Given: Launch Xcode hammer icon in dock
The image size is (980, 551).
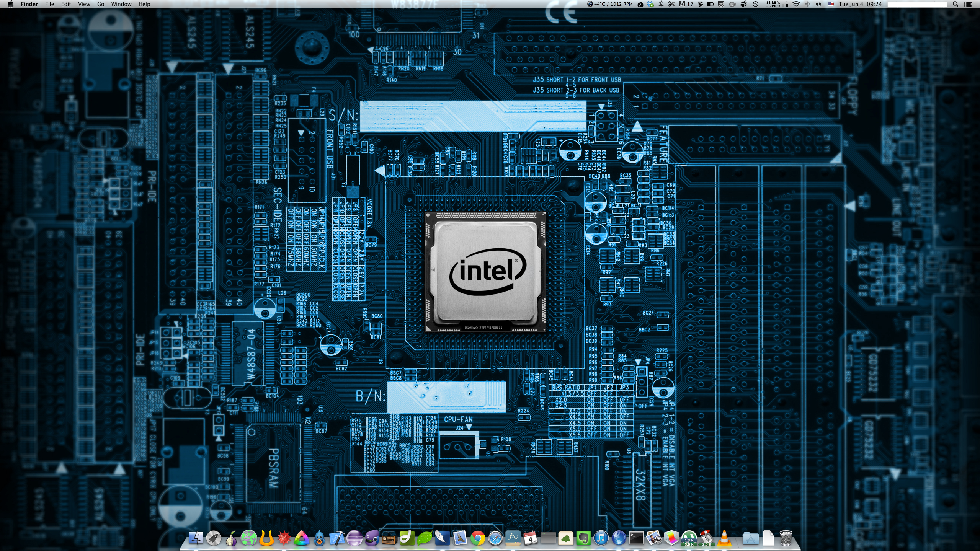Looking at the screenshot, I should point(337,538).
